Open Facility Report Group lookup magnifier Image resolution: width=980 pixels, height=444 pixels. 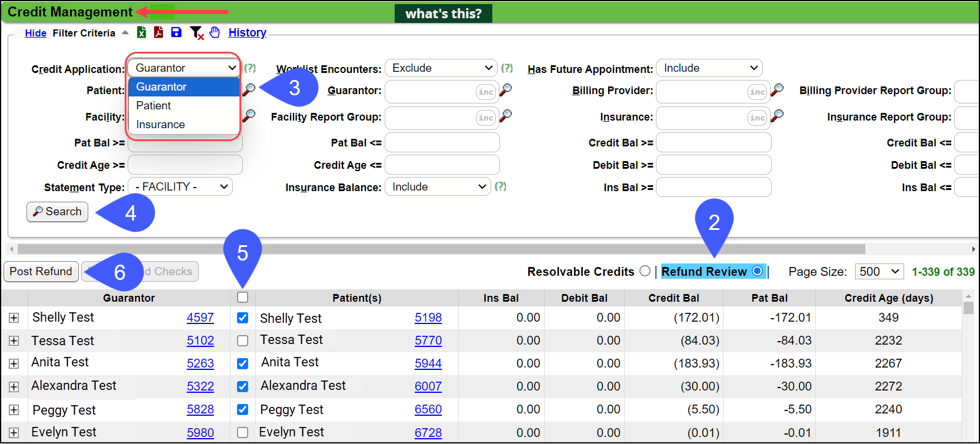pyautogui.click(x=505, y=116)
